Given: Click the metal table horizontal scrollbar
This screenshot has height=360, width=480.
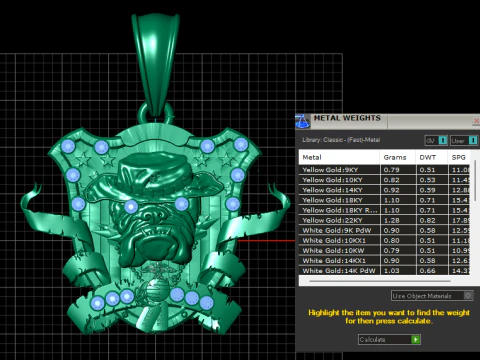Looking at the screenshot, I should [x=380, y=281].
